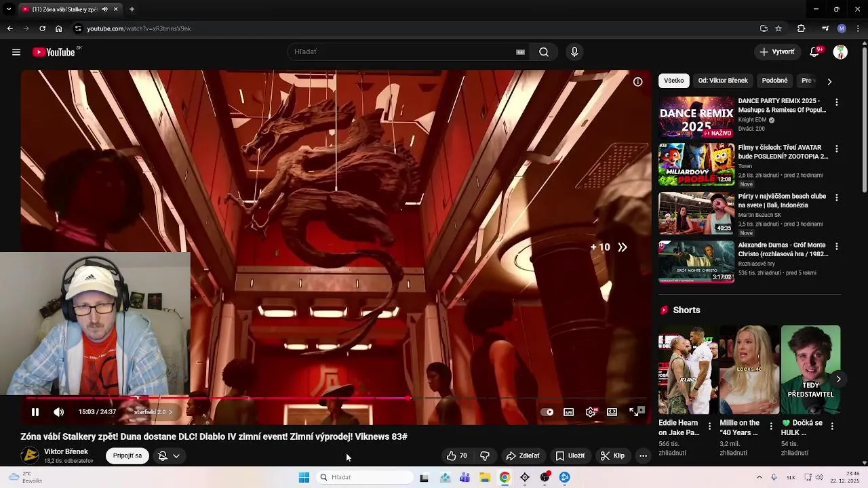868x488 pixels.
Task: Open a new browser tab
Action: click(x=132, y=9)
